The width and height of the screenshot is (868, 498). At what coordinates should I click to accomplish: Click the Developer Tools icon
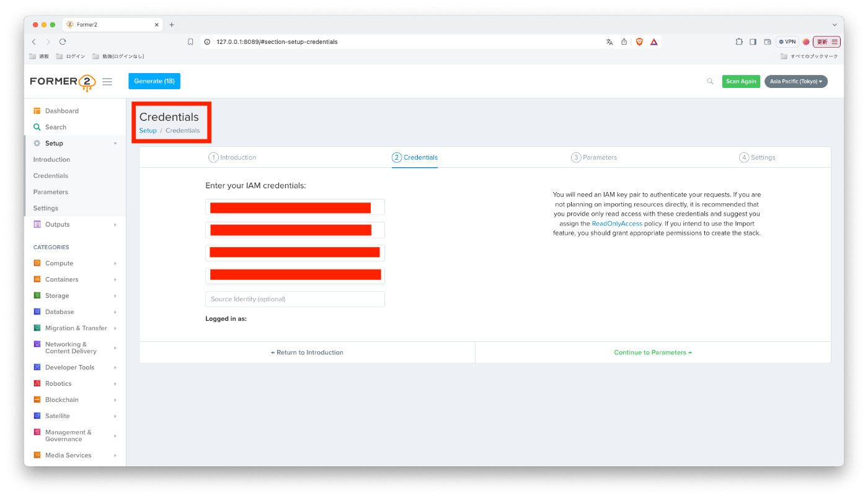click(x=37, y=367)
